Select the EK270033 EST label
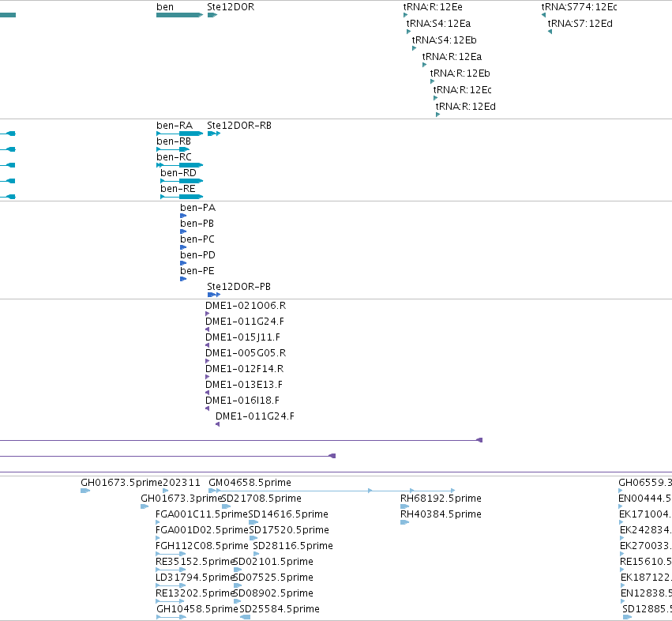672x621 pixels. (x=646, y=546)
